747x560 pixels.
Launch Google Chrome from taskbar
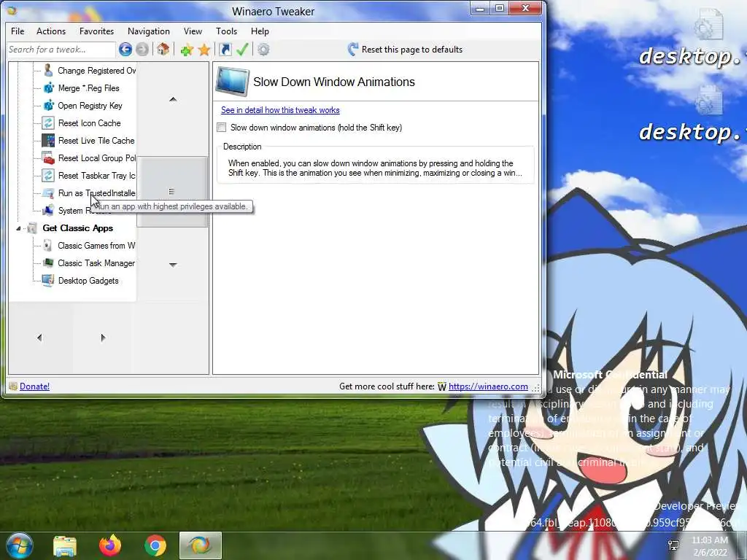pos(155,545)
